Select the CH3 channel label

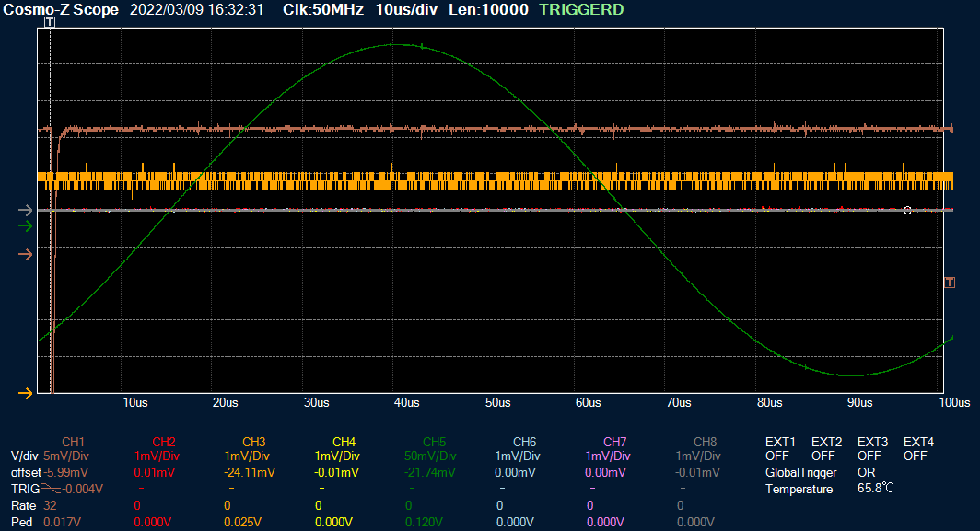253,442
